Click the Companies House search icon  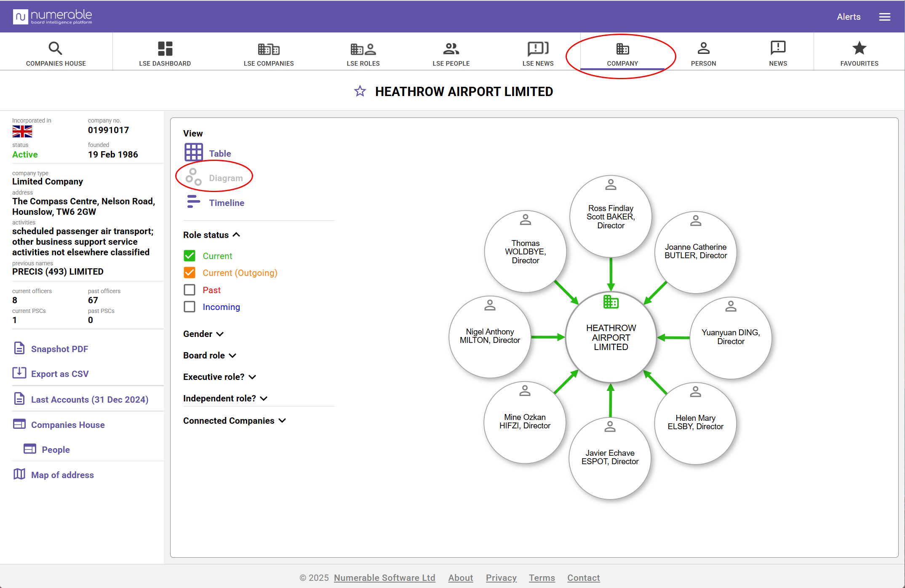[55, 48]
